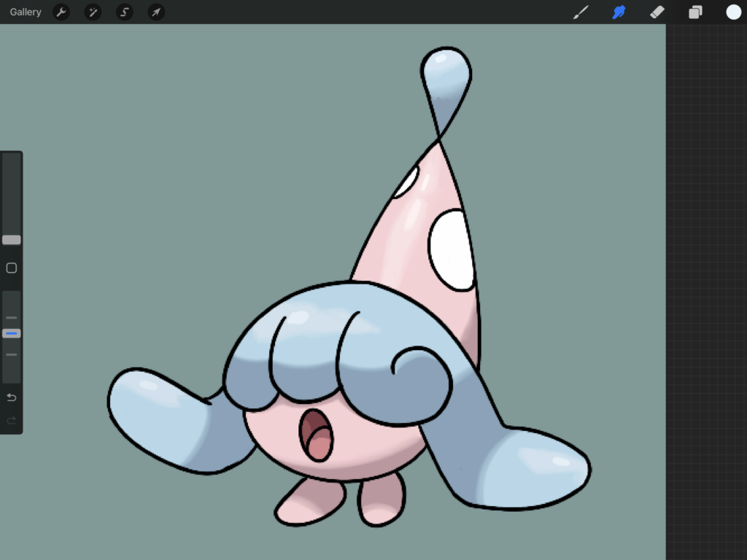Open the Actions wrench menu
747x560 pixels.
click(61, 12)
